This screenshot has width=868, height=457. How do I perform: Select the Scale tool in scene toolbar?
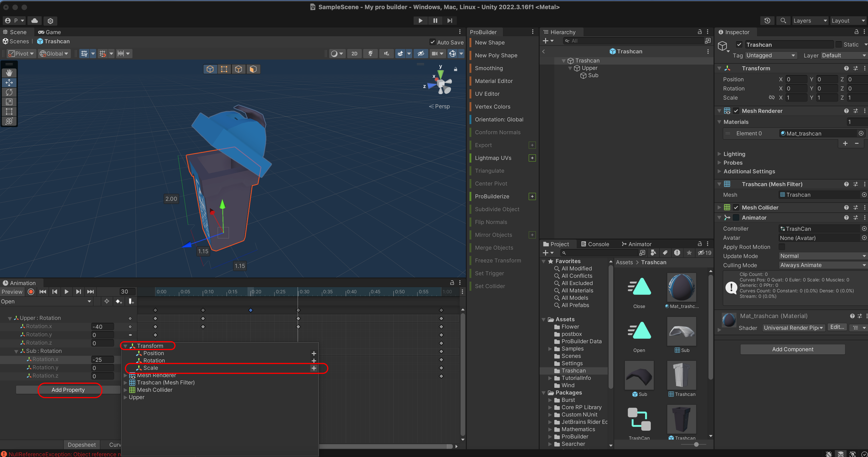(9, 102)
